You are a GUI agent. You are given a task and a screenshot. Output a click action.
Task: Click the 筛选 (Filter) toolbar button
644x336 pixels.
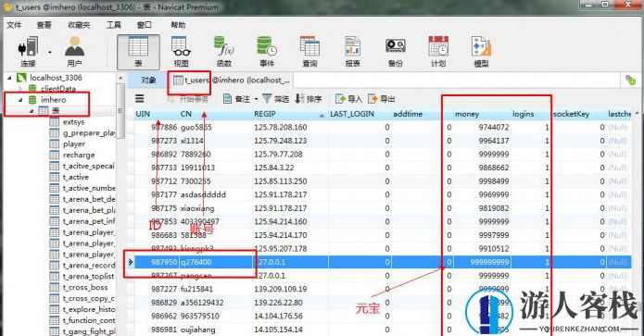point(275,99)
